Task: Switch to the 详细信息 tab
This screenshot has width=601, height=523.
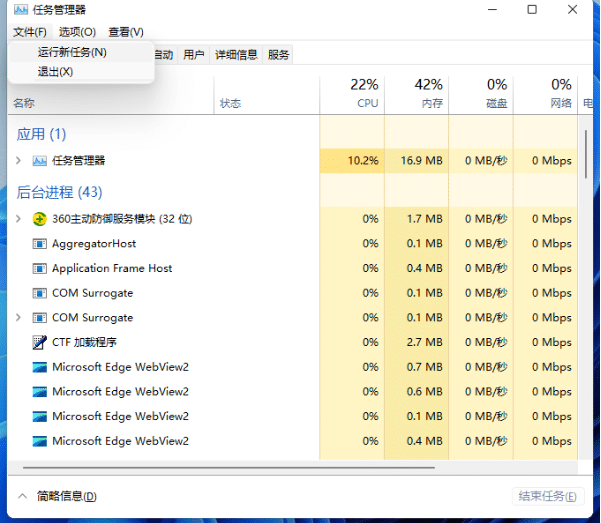Action: [236, 55]
